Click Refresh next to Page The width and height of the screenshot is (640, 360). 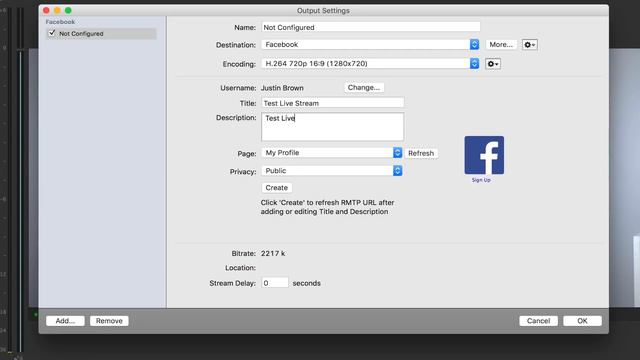coord(421,153)
